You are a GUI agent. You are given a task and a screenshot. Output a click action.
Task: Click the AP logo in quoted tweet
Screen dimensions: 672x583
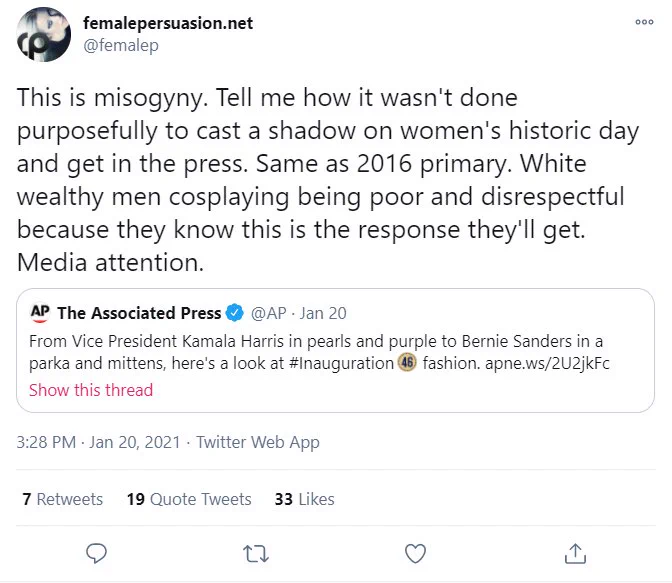click(x=40, y=313)
